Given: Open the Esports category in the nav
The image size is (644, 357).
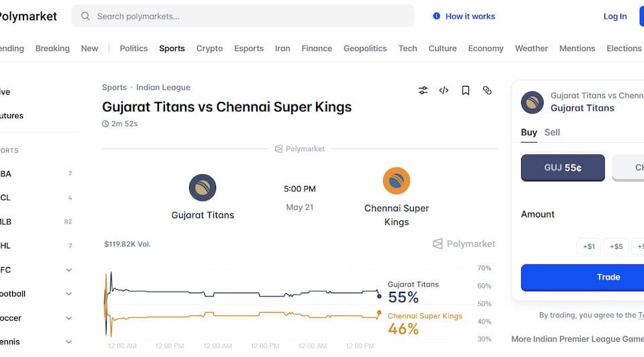Looking at the screenshot, I should pos(249,48).
